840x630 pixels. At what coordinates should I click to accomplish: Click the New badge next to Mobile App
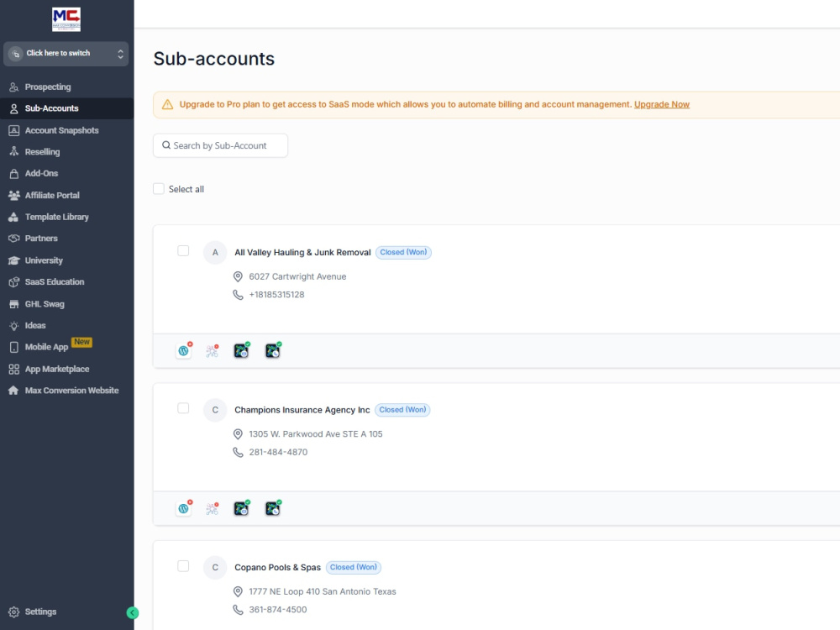pyautogui.click(x=82, y=342)
